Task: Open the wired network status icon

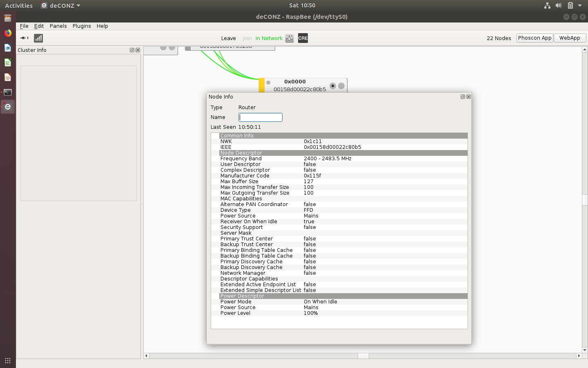Action: (x=547, y=5)
